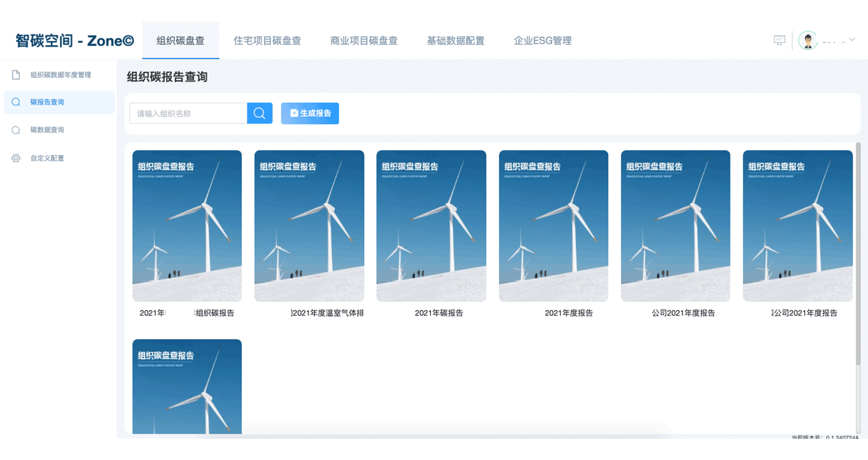Viewport: 868px width, 460px height.
Task: Click the monitor dashboard icon in header
Action: (779, 40)
